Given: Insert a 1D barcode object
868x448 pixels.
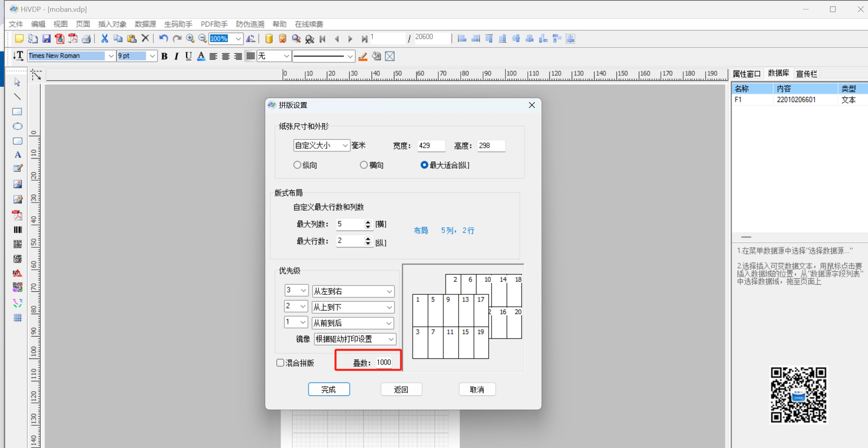Looking at the screenshot, I should [x=17, y=230].
